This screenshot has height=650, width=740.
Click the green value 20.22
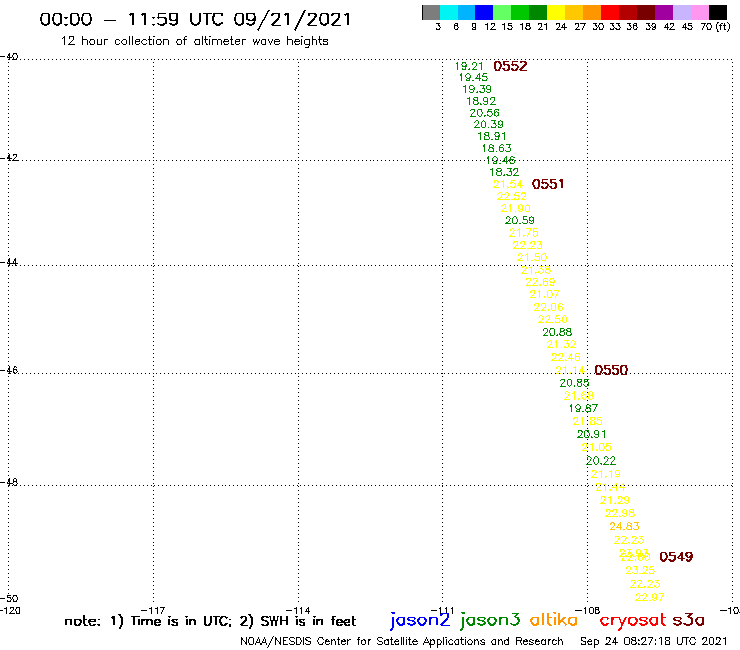[x=601, y=461]
